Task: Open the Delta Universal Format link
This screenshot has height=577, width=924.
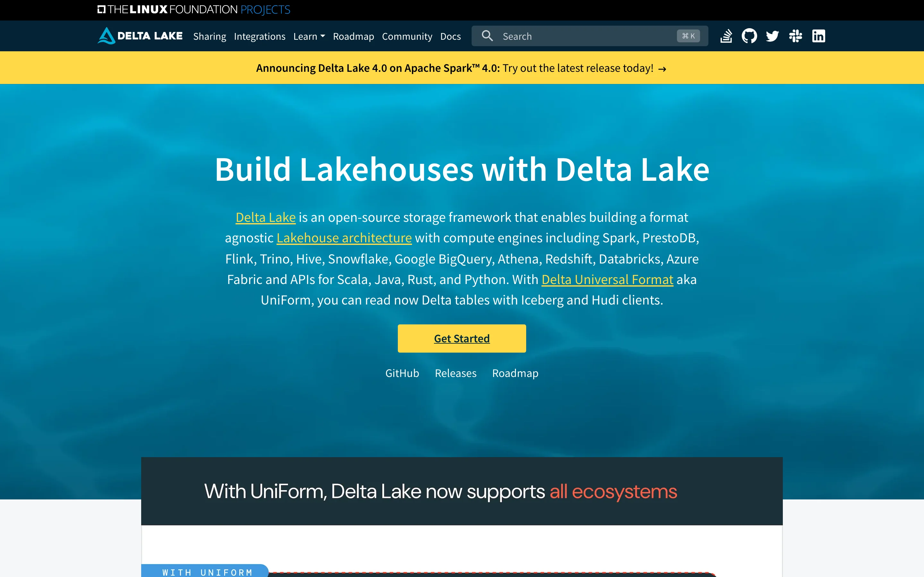Action: pyautogui.click(x=607, y=279)
